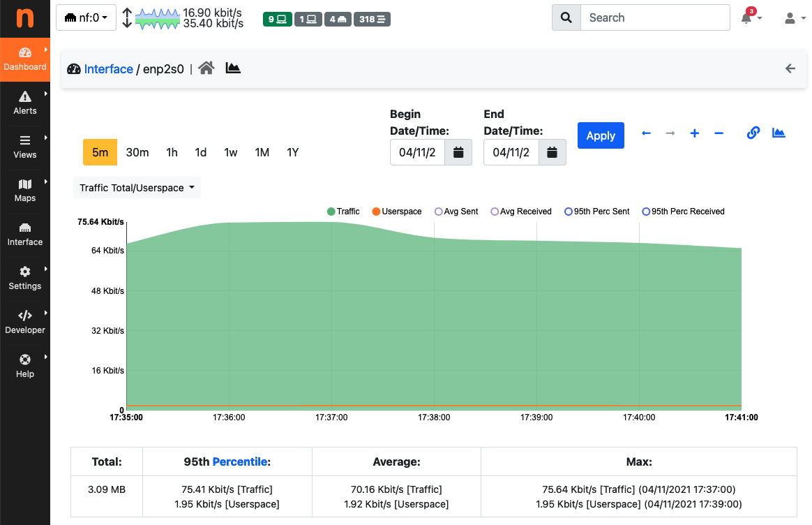Image resolution: width=812 pixels, height=525 pixels.
Task: Click the 4 devices badge
Action: (338, 19)
